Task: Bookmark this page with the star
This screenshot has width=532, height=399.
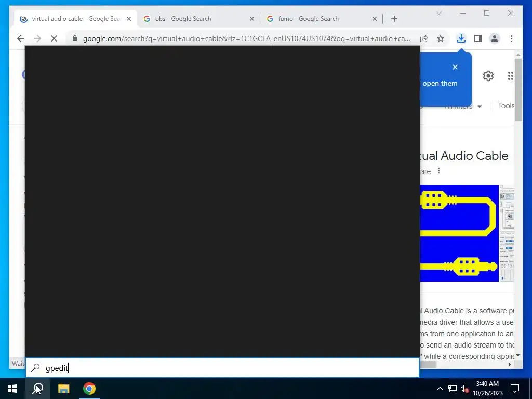Action: (x=441, y=38)
